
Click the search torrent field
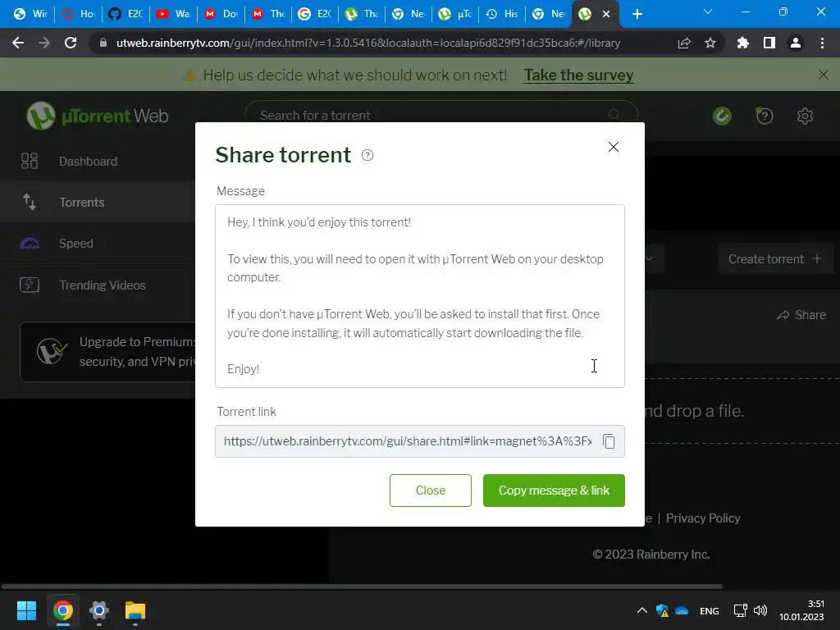[x=441, y=115]
